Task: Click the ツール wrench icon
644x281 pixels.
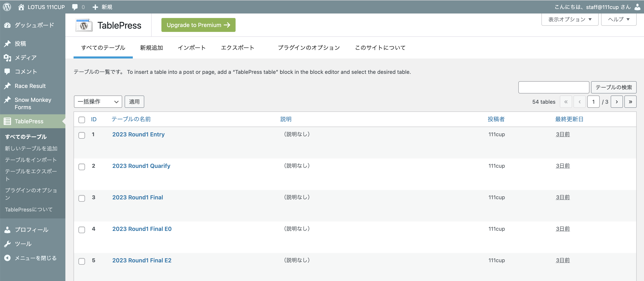Action: coord(8,244)
